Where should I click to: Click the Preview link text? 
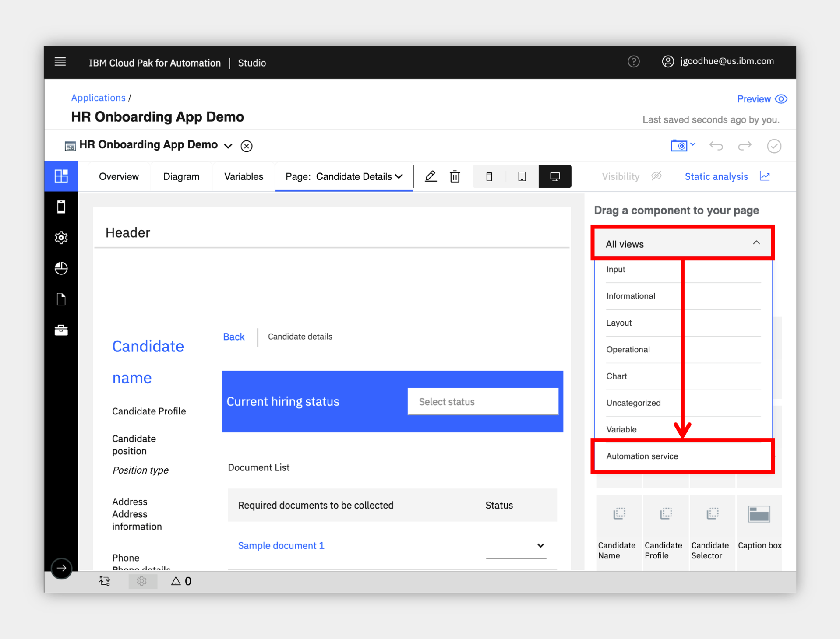(x=754, y=99)
